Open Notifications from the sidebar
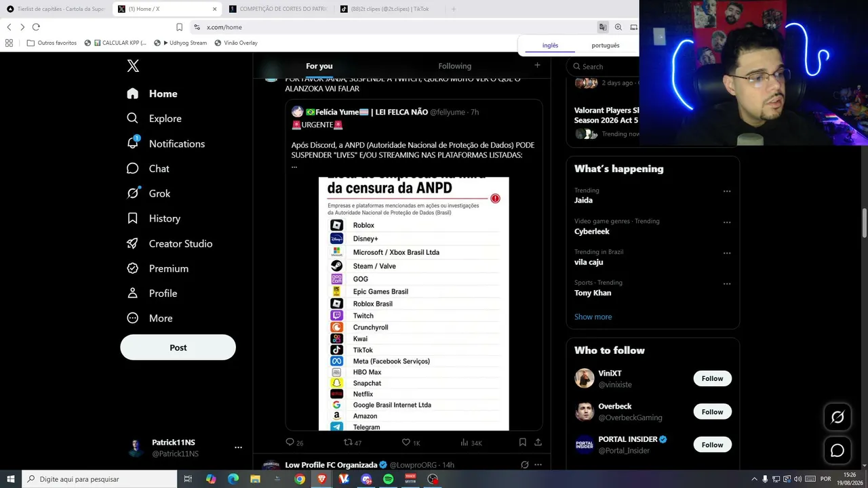The width and height of the screenshot is (868, 488). (x=166, y=144)
